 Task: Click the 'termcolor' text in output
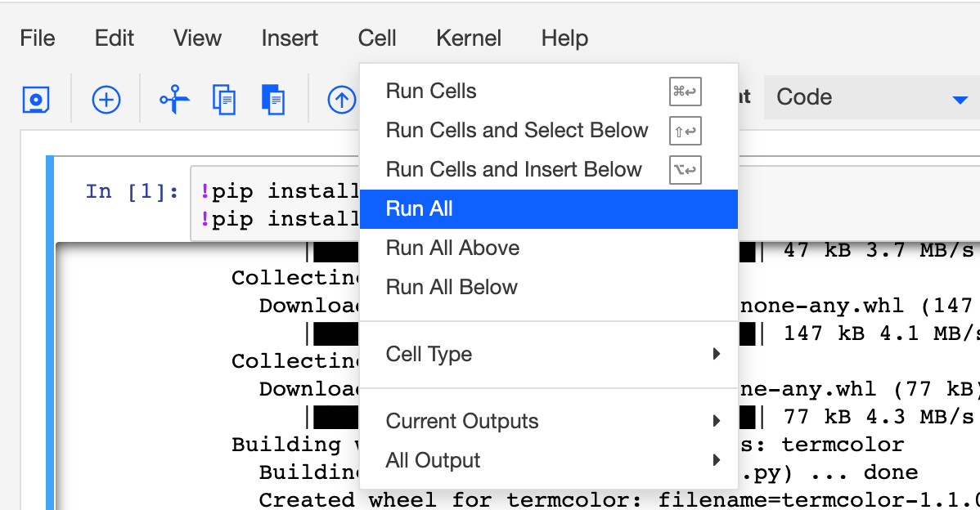pyautogui.click(x=842, y=445)
